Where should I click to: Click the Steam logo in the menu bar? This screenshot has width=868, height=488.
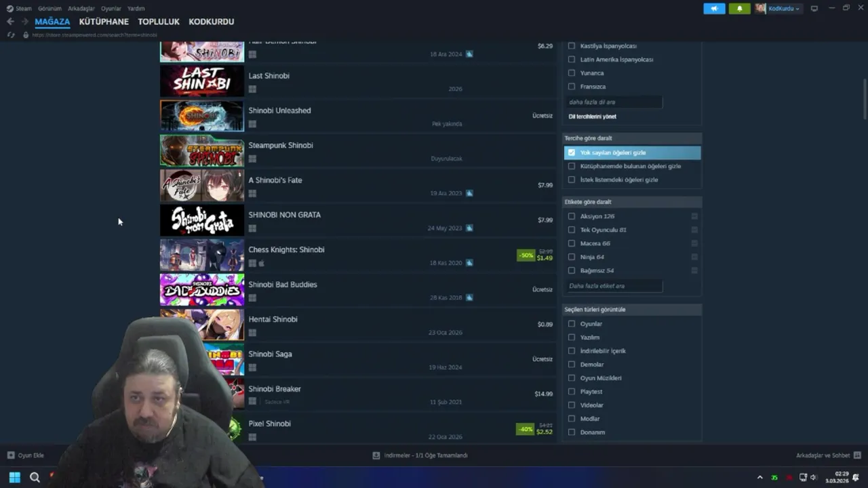coord(9,9)
